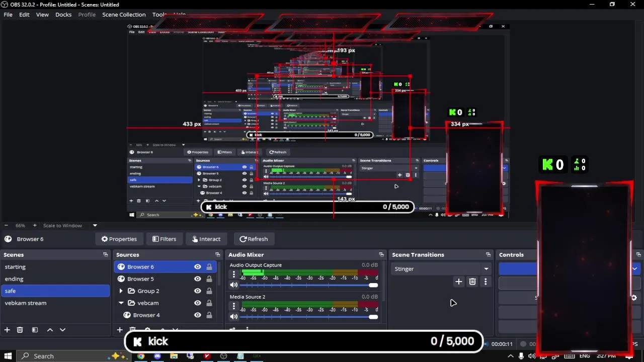Screen dimensions: 644x362
Task: Zoom out preview with minus icon
Action: (x=6, y=225)
